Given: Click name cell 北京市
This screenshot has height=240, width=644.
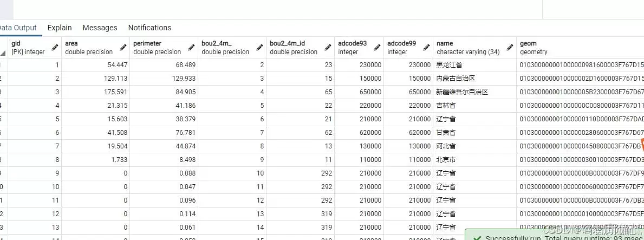Looking at the screenshot, I should 475,160.
